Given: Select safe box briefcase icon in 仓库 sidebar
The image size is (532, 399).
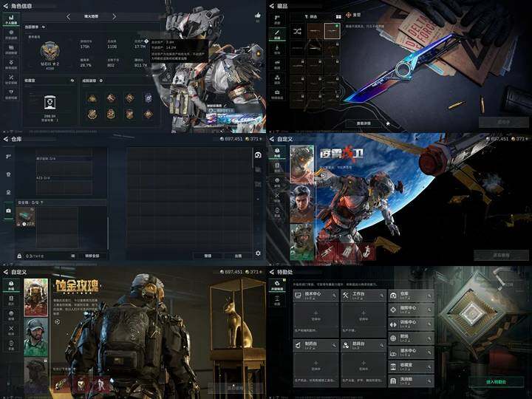Looking at the screenshot, I should tap(8, 211).
